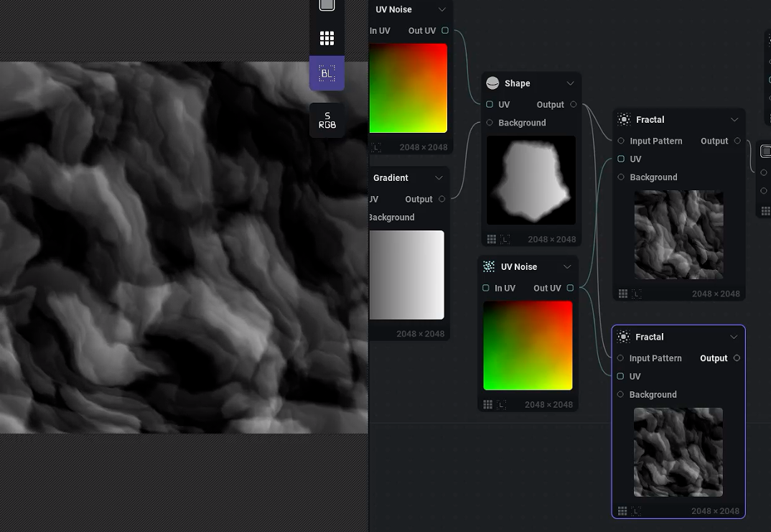Click the Shape node sphere icon

(492, 83)
